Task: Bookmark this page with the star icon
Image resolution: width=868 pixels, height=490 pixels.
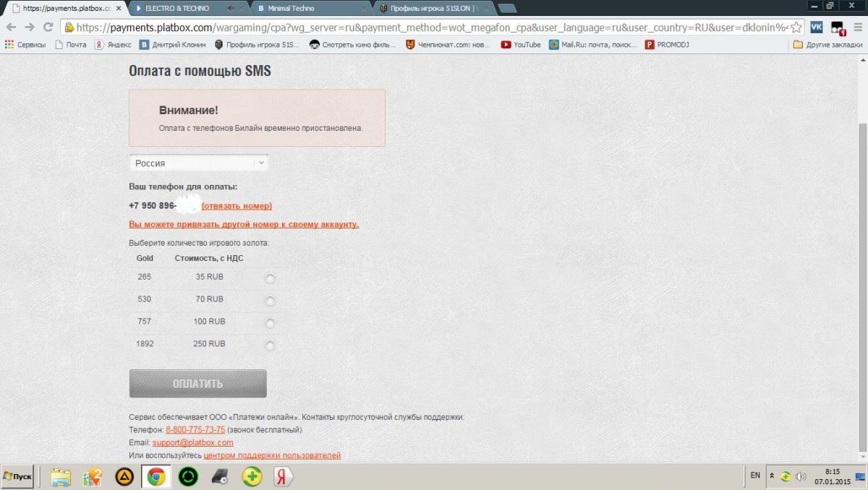Action: [x=796, y=27]
